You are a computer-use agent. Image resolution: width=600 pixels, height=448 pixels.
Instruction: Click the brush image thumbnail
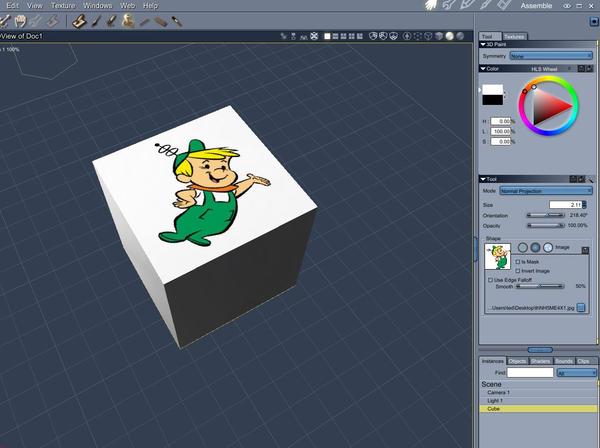(497, 257)
